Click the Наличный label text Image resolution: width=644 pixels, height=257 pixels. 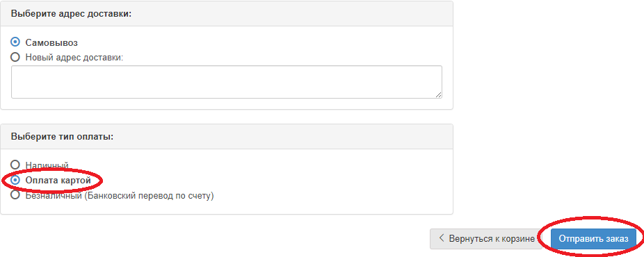47,165
